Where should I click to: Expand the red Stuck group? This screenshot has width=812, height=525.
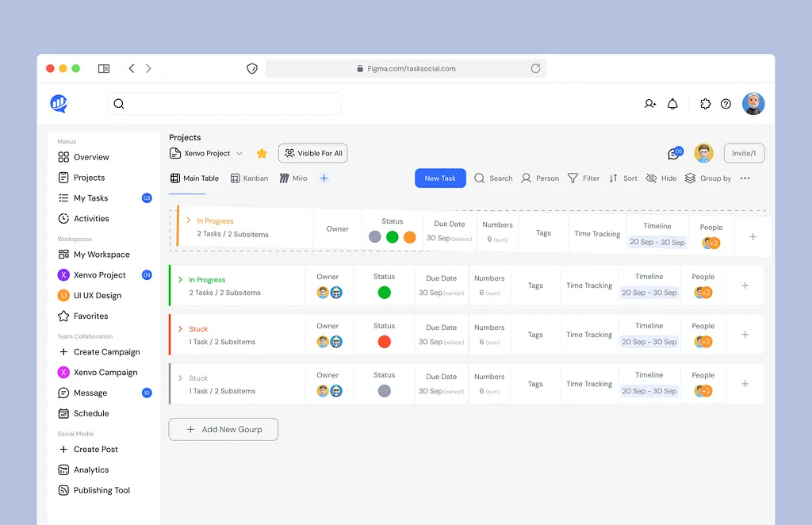pos(181,329)
